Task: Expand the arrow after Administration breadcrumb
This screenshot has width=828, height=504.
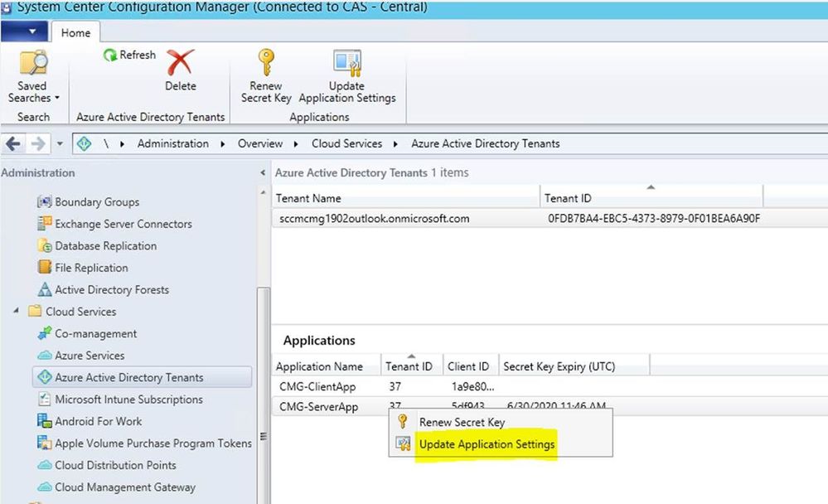Action: coord(223,143)
